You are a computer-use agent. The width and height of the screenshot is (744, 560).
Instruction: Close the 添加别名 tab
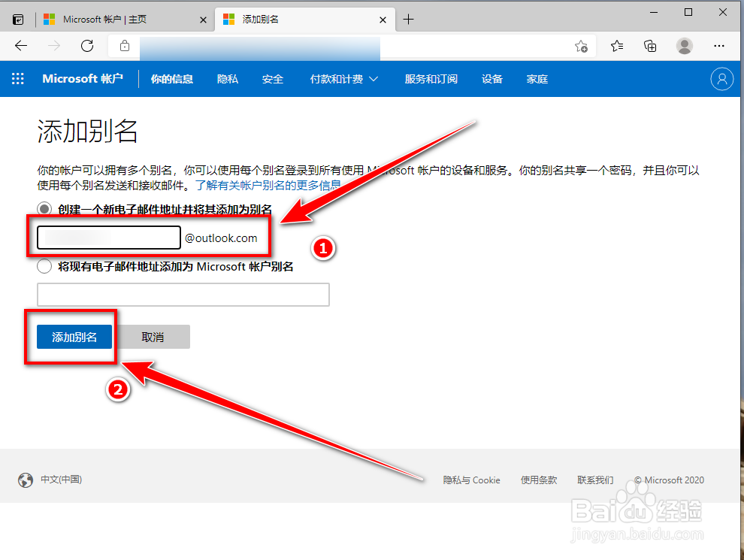tap(383, 20)
